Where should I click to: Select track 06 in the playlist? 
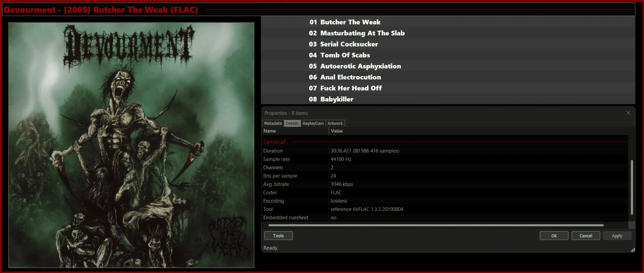[x=448, y=77]
